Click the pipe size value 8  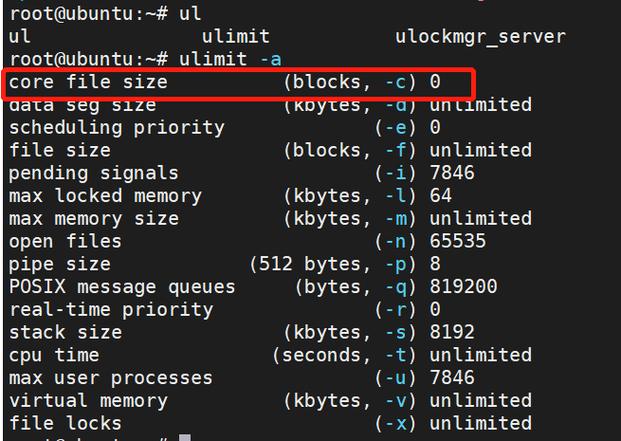[x=435, y=264]
